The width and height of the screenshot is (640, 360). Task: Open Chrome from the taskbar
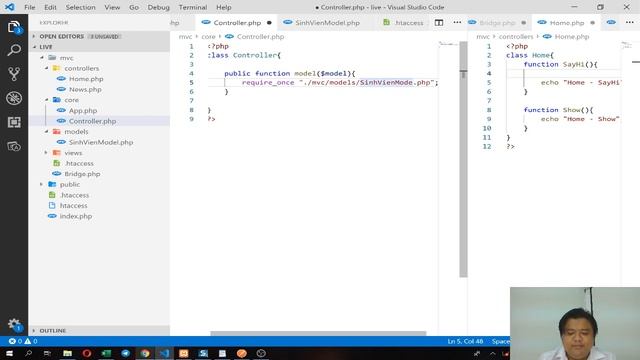(x=145, y=353)
